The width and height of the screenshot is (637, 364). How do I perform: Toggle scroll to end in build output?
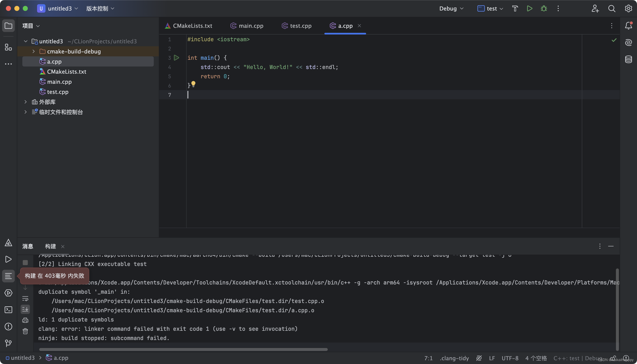(25, 310)
